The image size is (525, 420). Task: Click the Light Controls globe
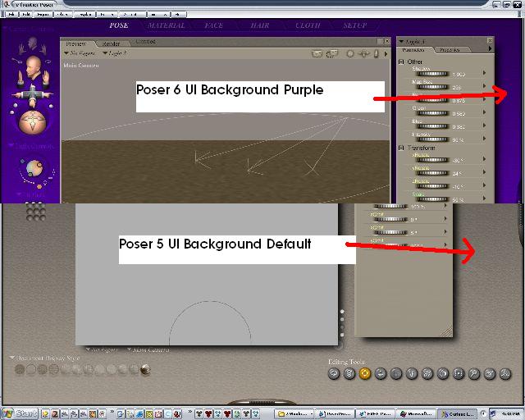[34, 168]
